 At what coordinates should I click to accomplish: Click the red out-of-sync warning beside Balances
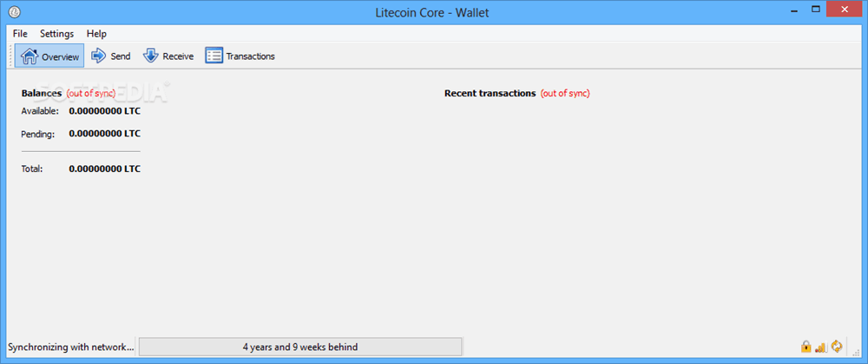pyautogui.click(x=91, y=93)
